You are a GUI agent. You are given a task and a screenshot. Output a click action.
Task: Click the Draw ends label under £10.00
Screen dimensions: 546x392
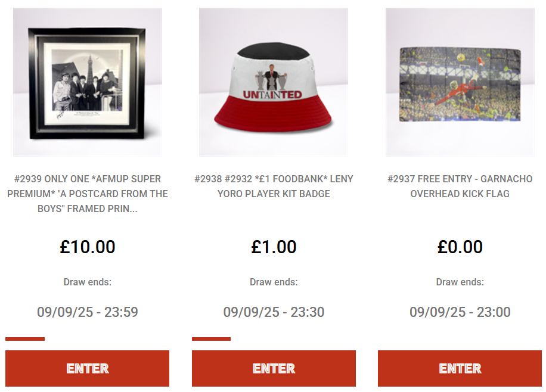click(x=88, y=282)
